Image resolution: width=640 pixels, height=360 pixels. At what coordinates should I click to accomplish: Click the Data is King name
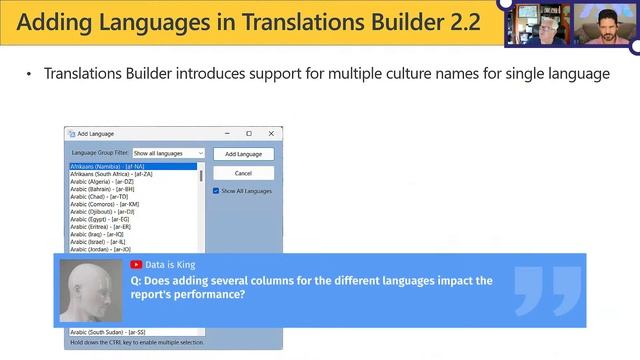point(170,265)
